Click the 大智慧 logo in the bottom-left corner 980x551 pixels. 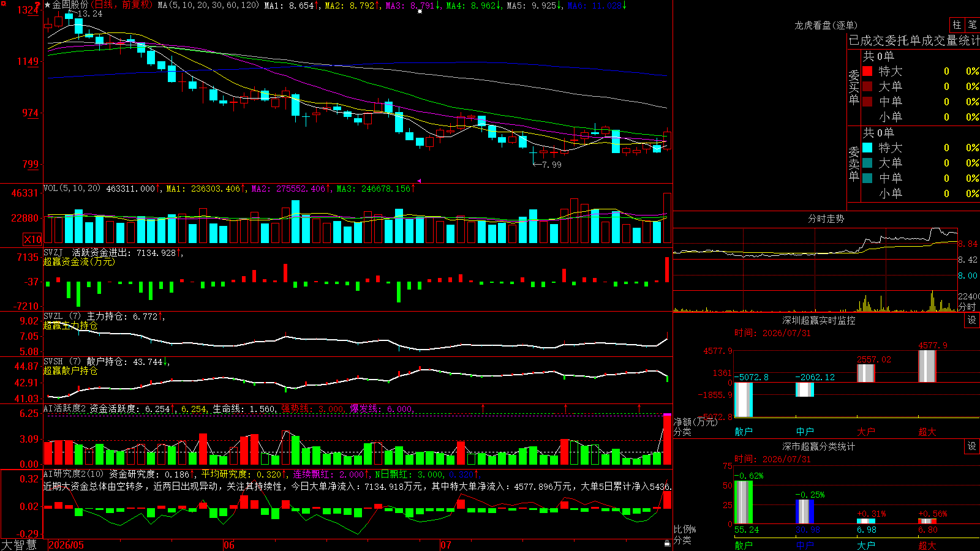pos(19,545)
